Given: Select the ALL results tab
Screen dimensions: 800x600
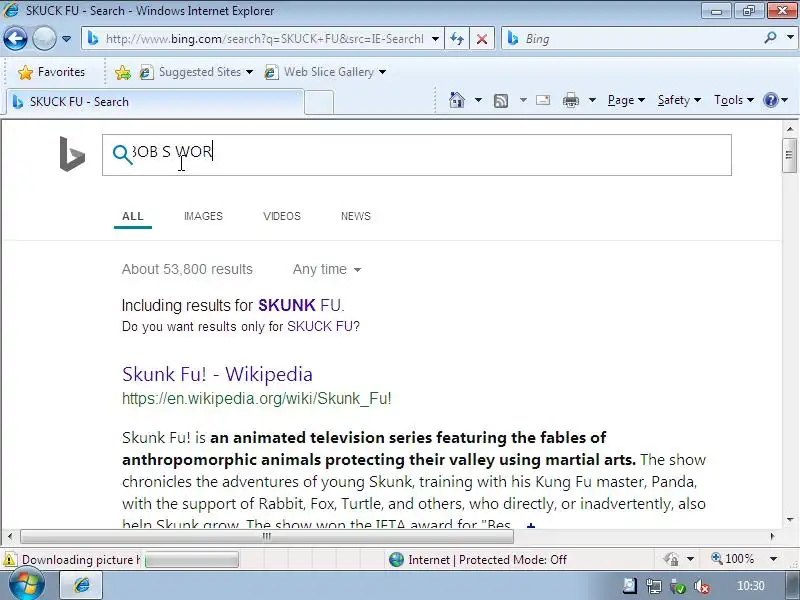Looking at the screenshot, I should pyautogui.click(x=133, y=216).
